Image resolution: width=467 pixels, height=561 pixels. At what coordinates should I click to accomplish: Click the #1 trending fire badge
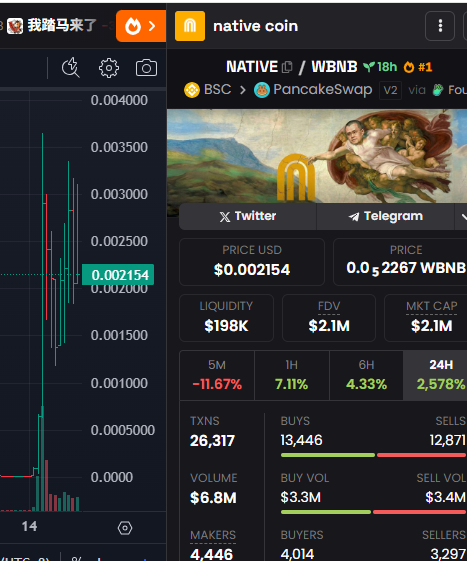tap(418, 67)
